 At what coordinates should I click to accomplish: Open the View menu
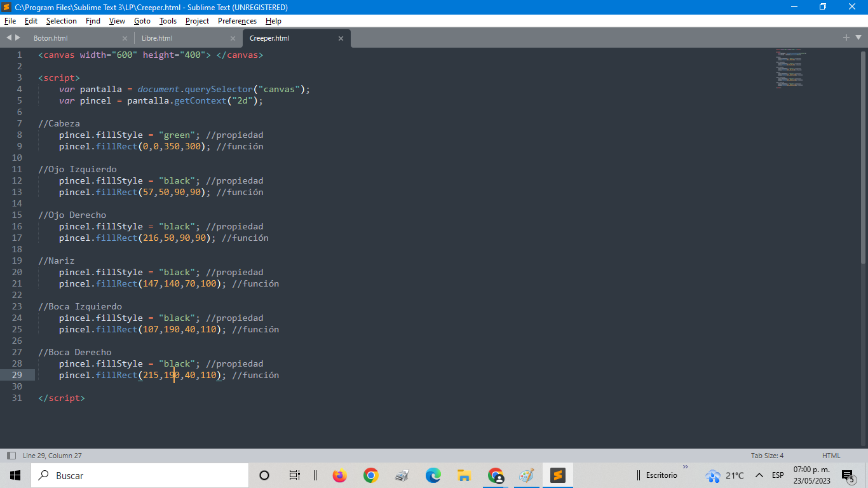(117, 21)
